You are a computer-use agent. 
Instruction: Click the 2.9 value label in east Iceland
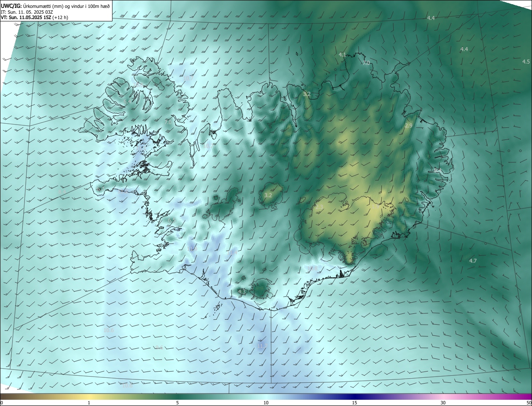(409, 125)
